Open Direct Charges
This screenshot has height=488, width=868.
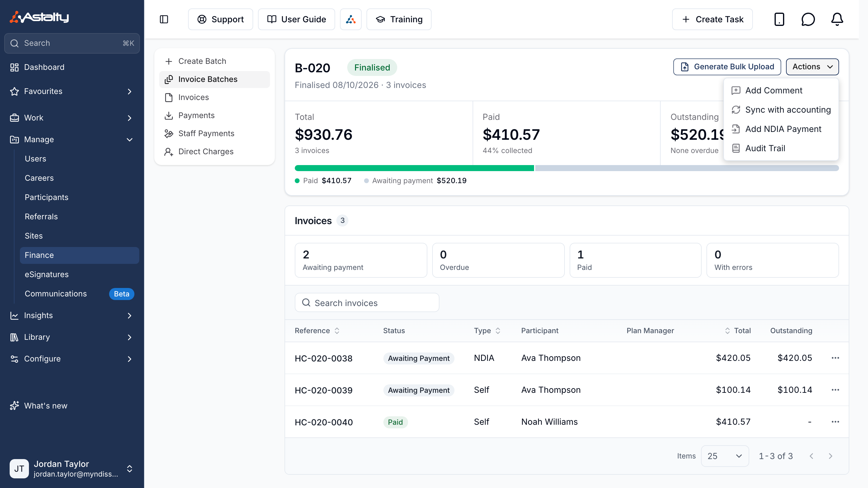(x=214, y=152)
